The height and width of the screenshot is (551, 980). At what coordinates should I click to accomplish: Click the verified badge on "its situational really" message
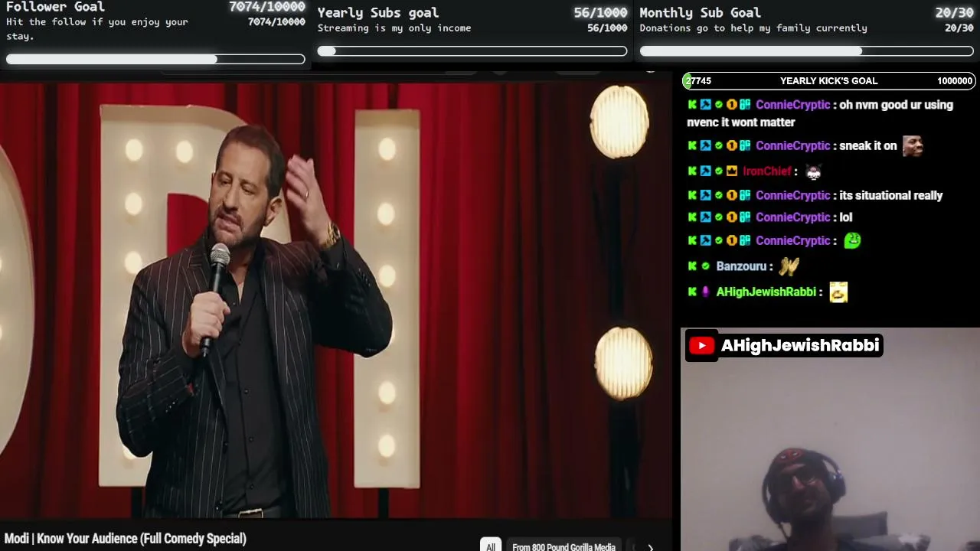[x=718, y=195]
